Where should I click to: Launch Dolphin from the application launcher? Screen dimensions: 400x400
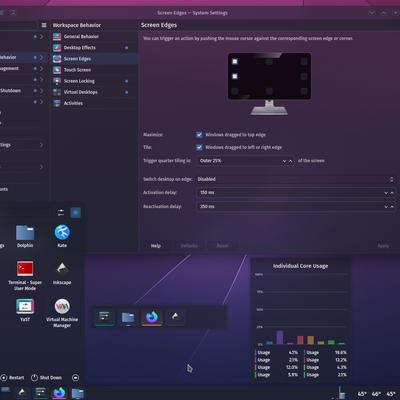click(25, 236)
